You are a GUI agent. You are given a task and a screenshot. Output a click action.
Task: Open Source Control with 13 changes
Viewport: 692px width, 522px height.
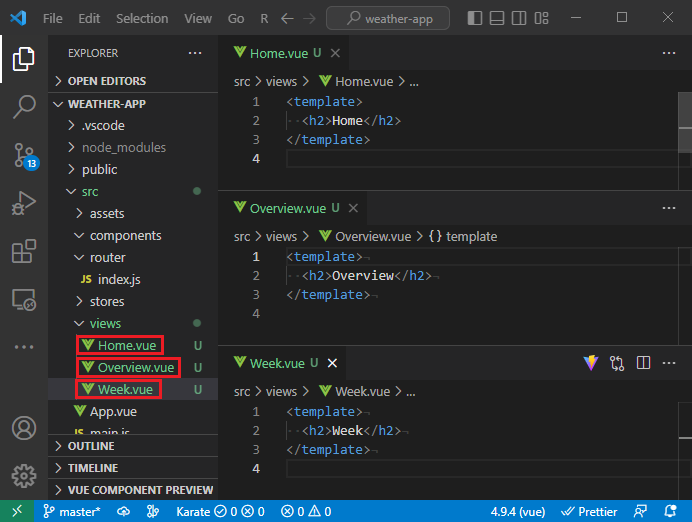click(x=26, y=155)
